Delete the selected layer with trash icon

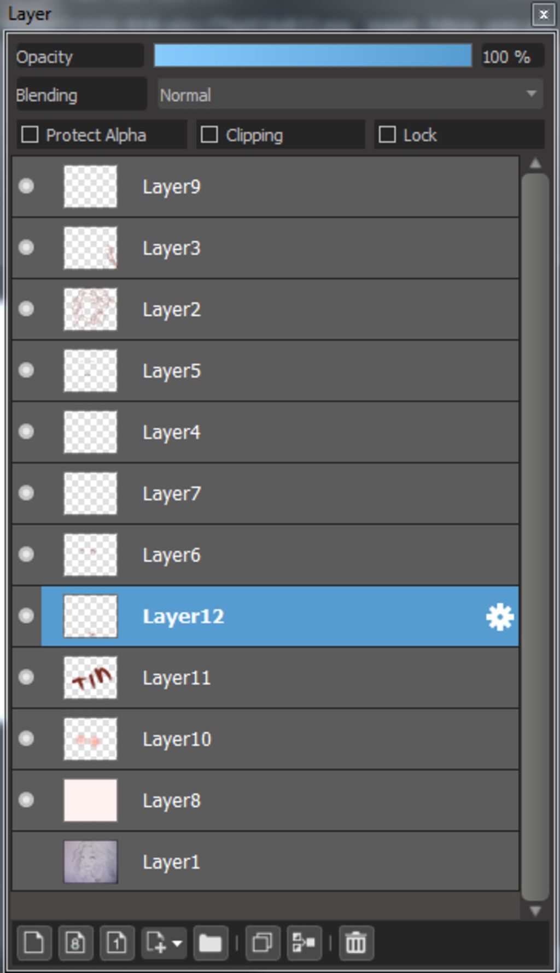coord(356,943)
